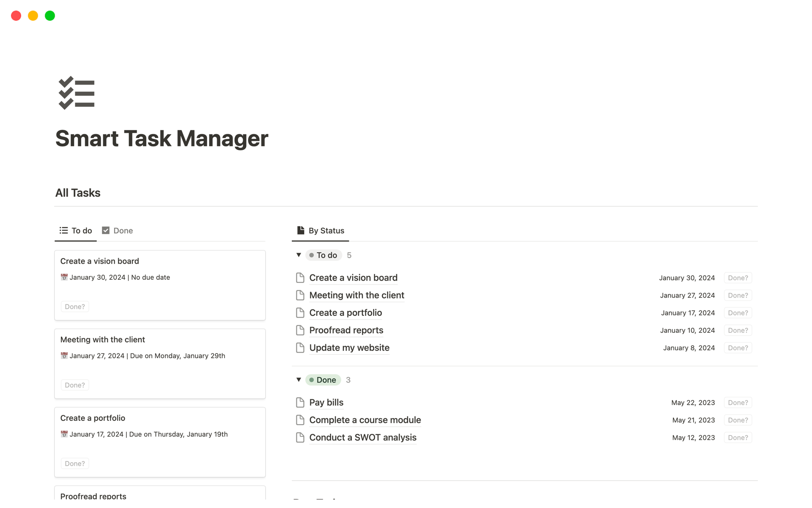
Task: Click the page icon next to Pay bills
Action: pos(300,402)
